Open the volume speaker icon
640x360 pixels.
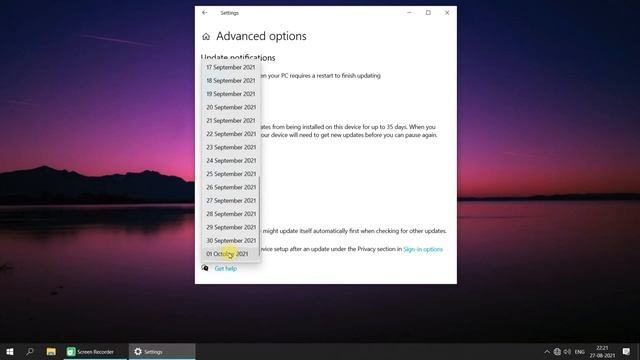point(567,351)
